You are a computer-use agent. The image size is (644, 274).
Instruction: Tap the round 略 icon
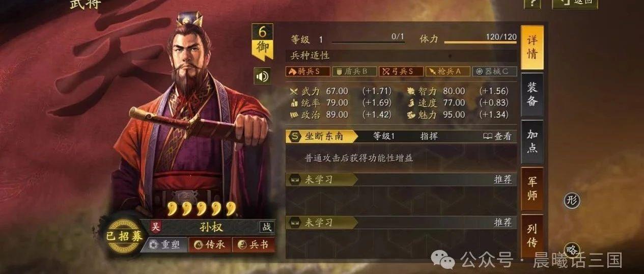[x=572, y=250]
